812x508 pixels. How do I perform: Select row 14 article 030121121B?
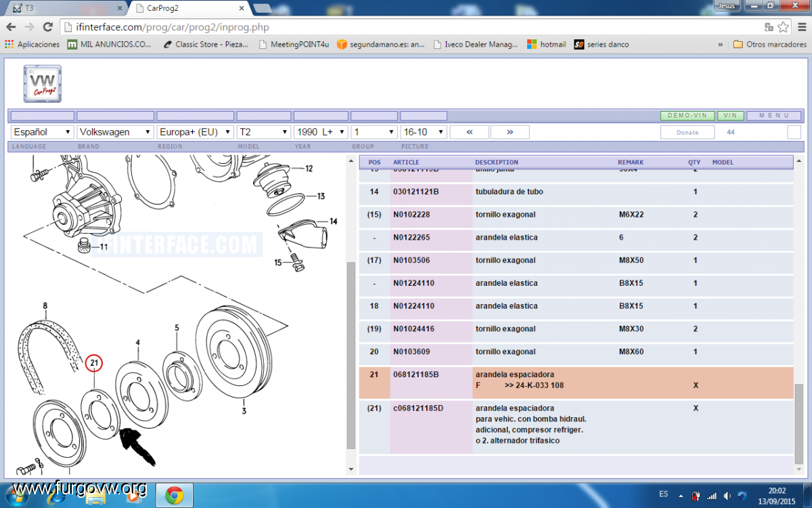pos(577,192)
